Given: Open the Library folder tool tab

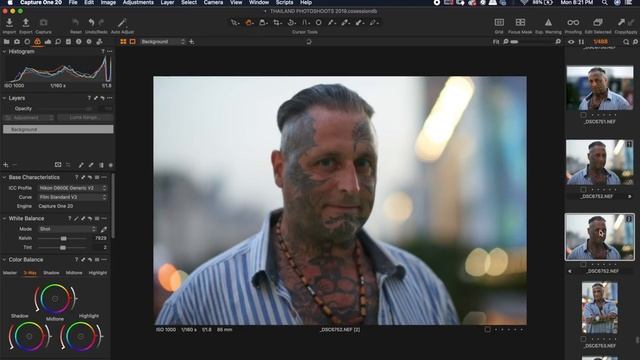Looking at the screenshot, I should (7, 42).
